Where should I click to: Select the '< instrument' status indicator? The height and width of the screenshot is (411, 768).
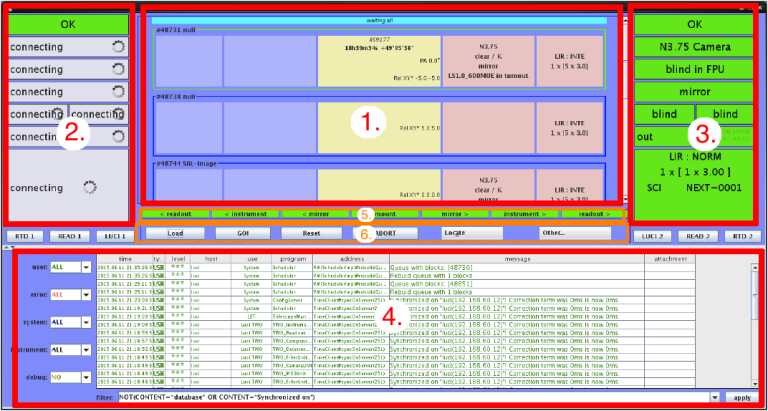coord(245,214)
